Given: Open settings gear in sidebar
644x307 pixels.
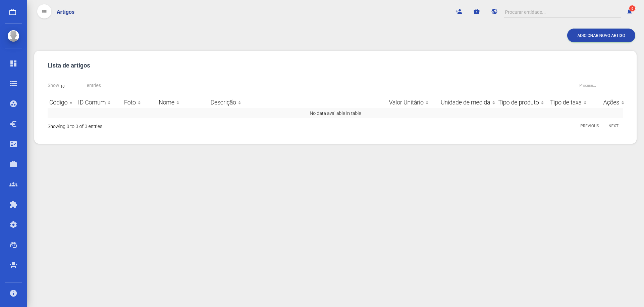Looking at the screenshot, I should [13, 225].
